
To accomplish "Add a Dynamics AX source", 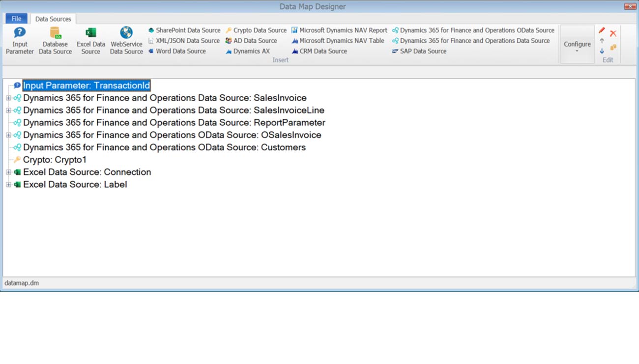I will point(248,51).
